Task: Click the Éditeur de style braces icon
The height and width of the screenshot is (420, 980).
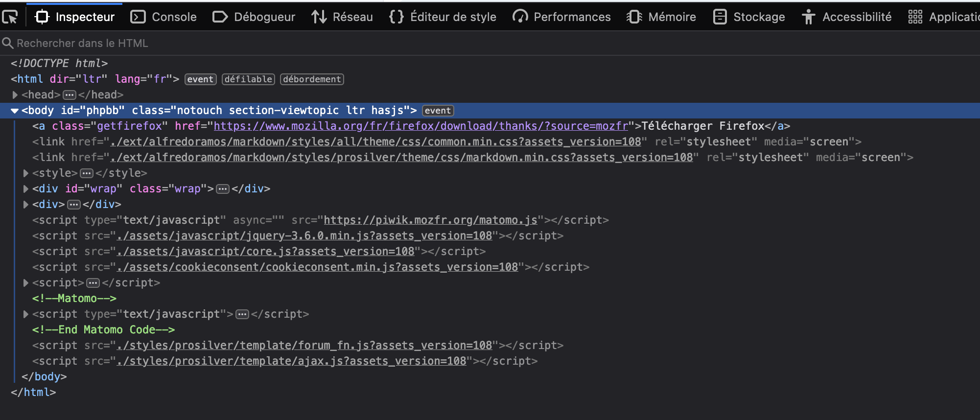Action: click(x=396, y=17)
